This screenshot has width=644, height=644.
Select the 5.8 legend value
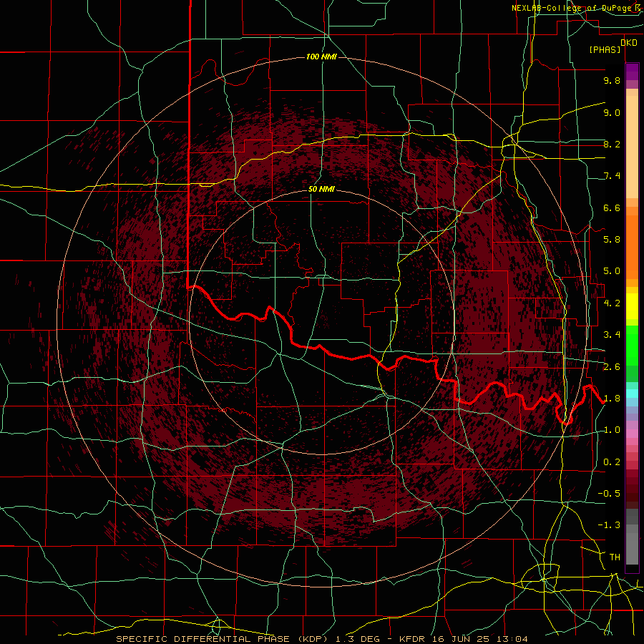point(612,240)
